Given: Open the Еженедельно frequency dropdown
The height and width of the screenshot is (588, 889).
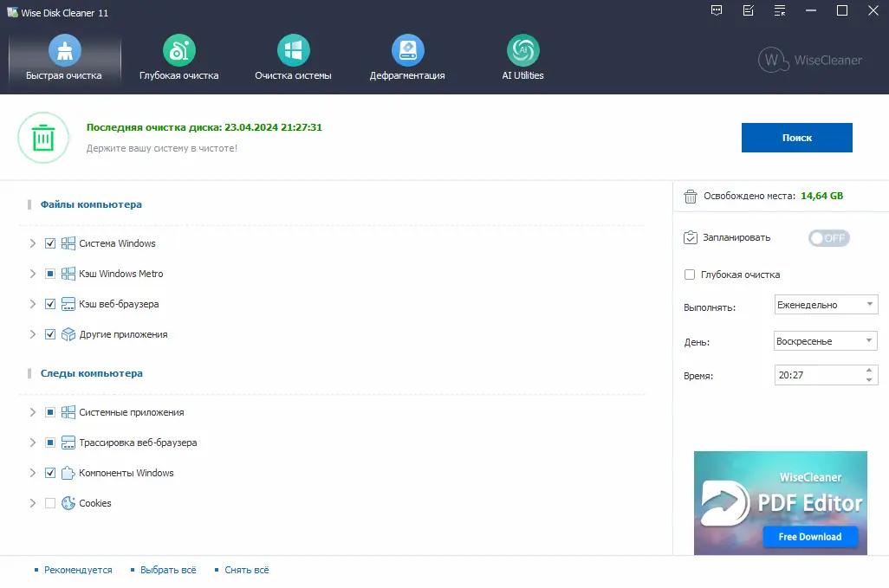Looking at the screenshot, I should pos(826,305).
